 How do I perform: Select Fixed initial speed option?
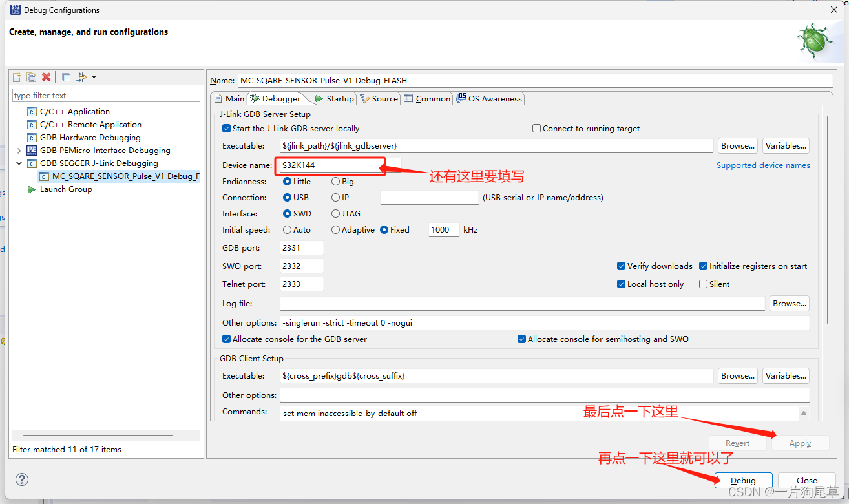pyautogui.click(x=384, y=230)
